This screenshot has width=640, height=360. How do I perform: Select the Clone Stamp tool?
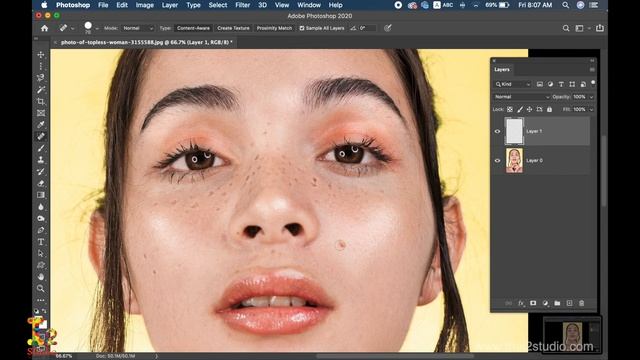click(41, 160)
